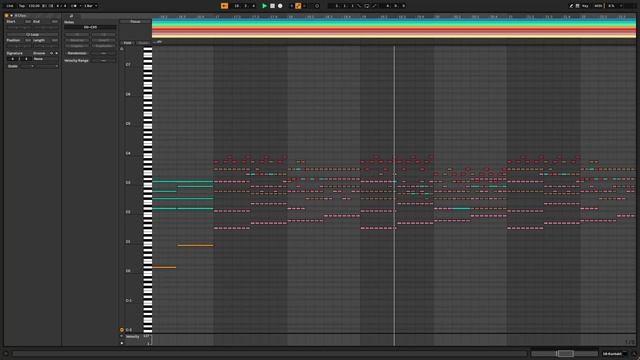640x360 pixels.
Task: Click the Tap tempo button
Action: pyautogui.click(x=22, y=6)
